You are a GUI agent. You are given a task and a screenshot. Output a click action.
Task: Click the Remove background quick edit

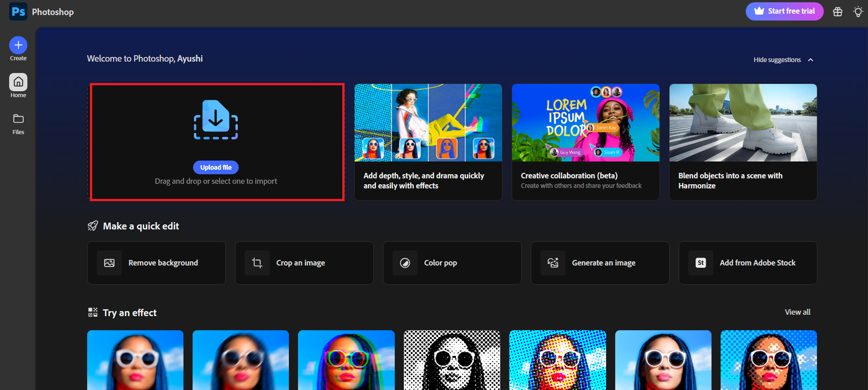pos(156,263)
